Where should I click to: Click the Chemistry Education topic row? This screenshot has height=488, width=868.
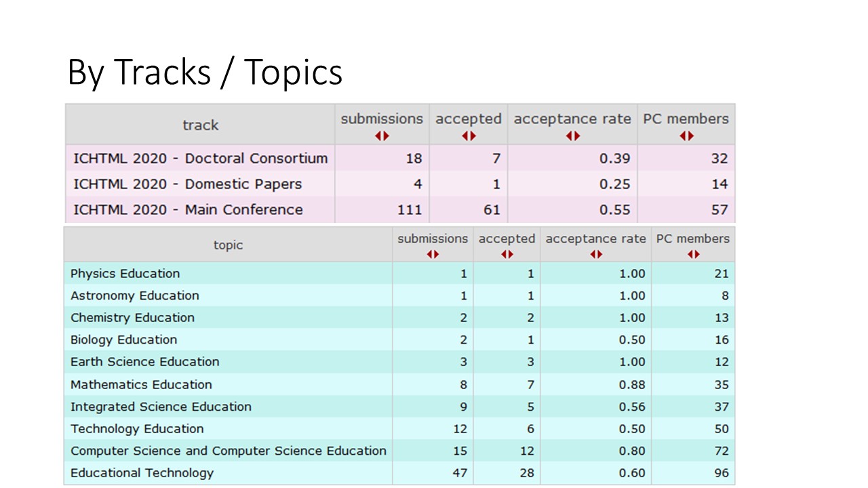[x=399, y=317]
